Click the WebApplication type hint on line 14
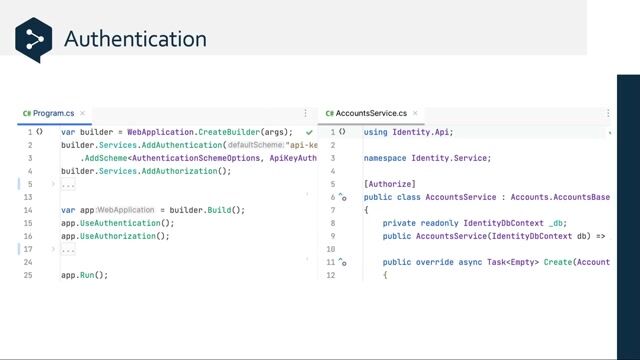Screen dimensions: 640x360 (126, 210)
